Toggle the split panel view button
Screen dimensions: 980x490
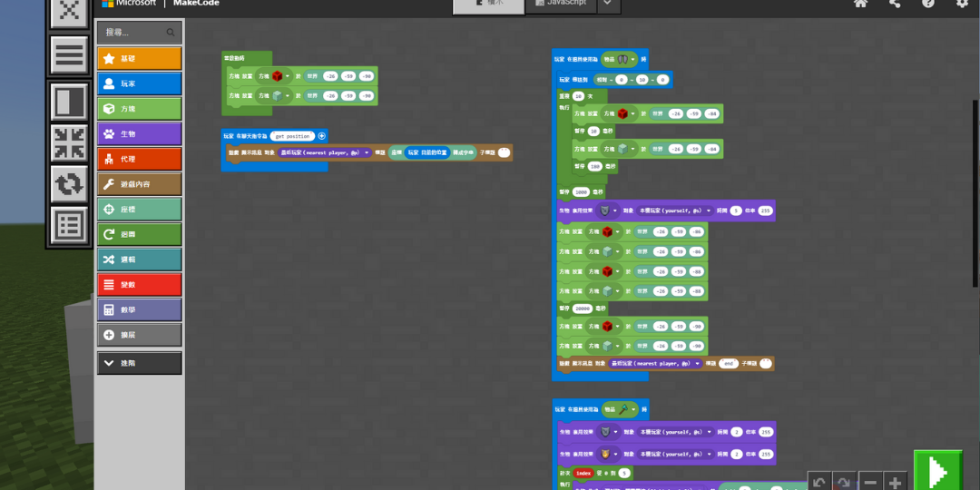(x=70, y=102)
